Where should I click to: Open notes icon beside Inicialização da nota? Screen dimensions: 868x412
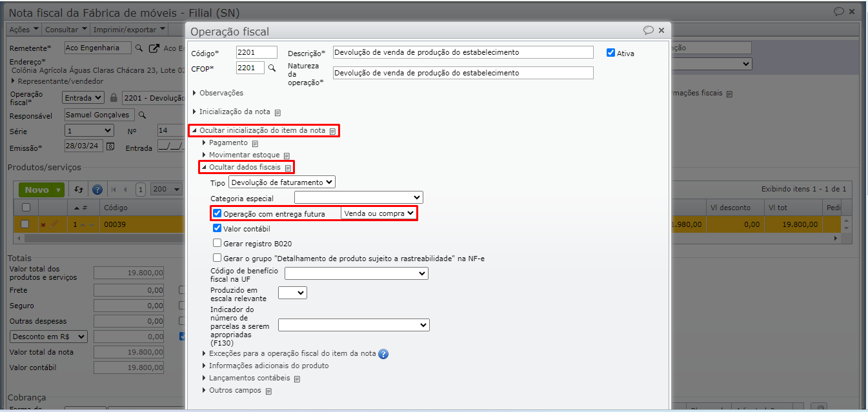tap(278, 112)
